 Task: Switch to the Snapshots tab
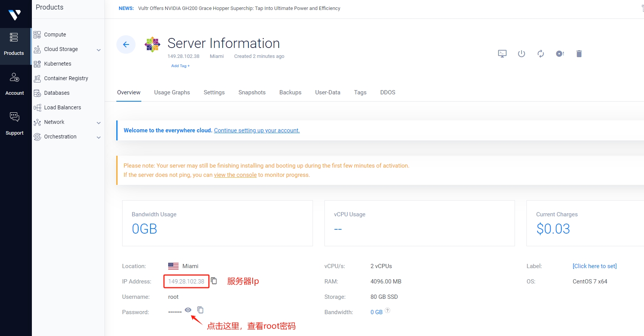(x=252, y=92)
